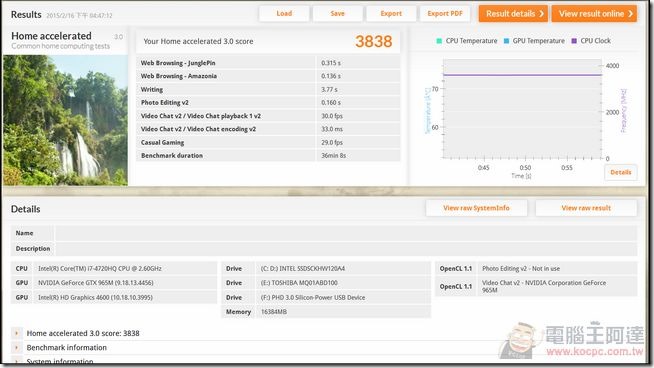Save the benchmark result

pyautogui.click(x=337, y=13)
